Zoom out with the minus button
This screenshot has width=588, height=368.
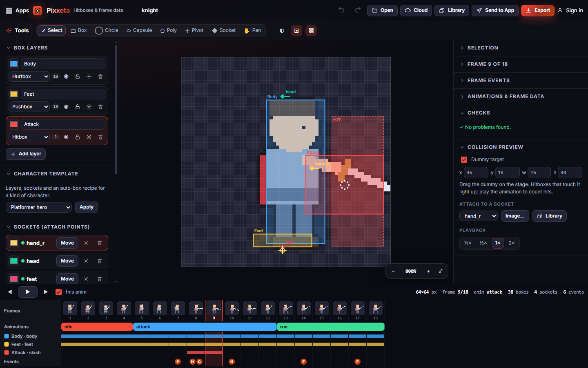(x=393, y=271)
